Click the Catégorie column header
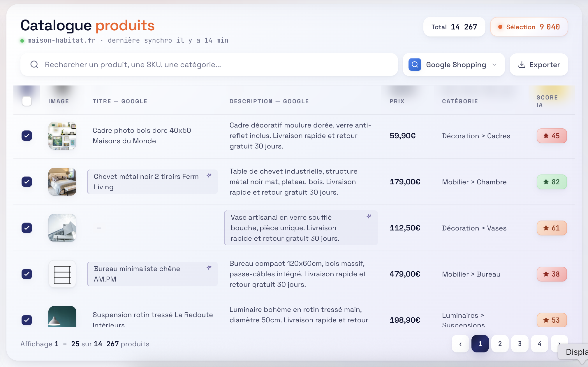588x367 pixels. [460, 101]
